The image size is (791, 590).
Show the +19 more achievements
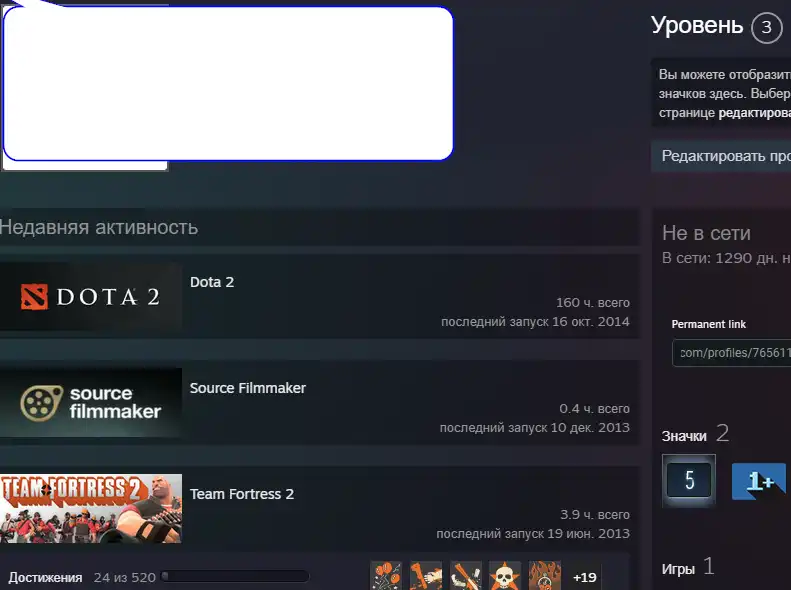click(584, 577)
